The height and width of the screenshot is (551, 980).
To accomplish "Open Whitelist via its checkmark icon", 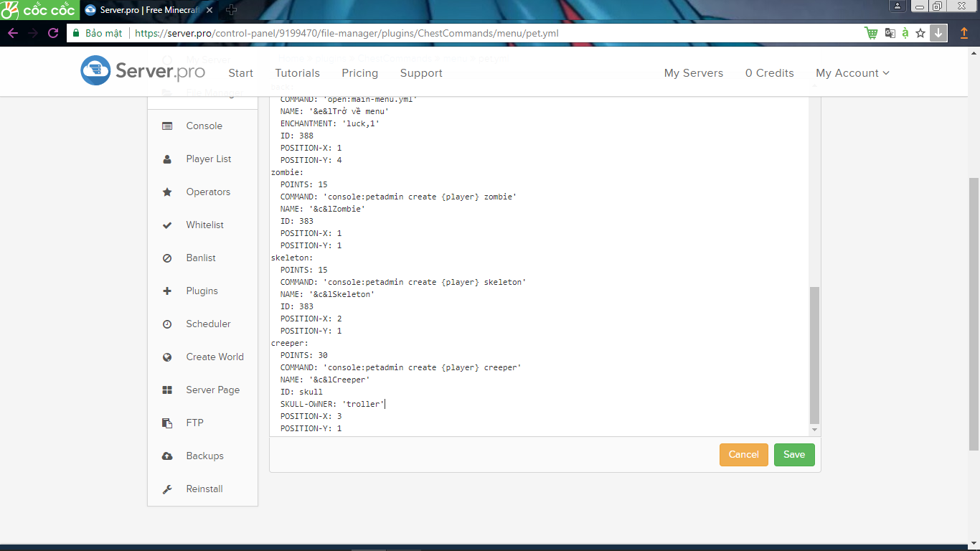I will click(x=167, y=225).
